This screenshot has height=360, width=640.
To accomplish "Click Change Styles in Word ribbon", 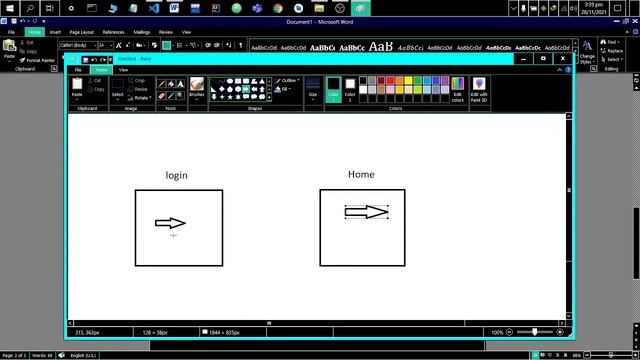I will [x=587, y=52].
